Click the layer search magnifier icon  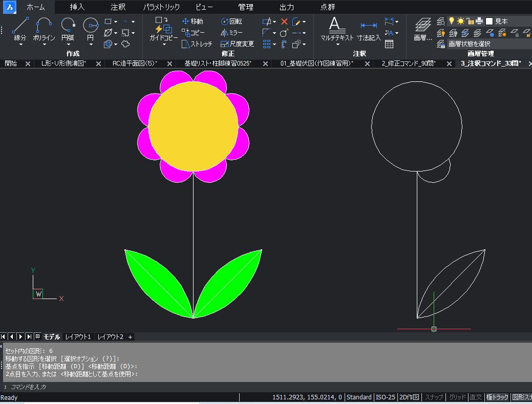click(x=441, y=22)
